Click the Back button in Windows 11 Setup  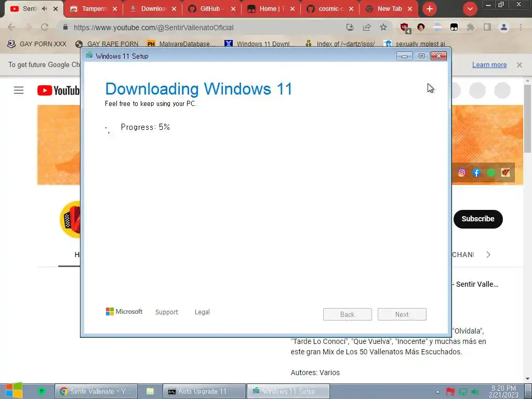pyautogui.click(x=348, y=314)
